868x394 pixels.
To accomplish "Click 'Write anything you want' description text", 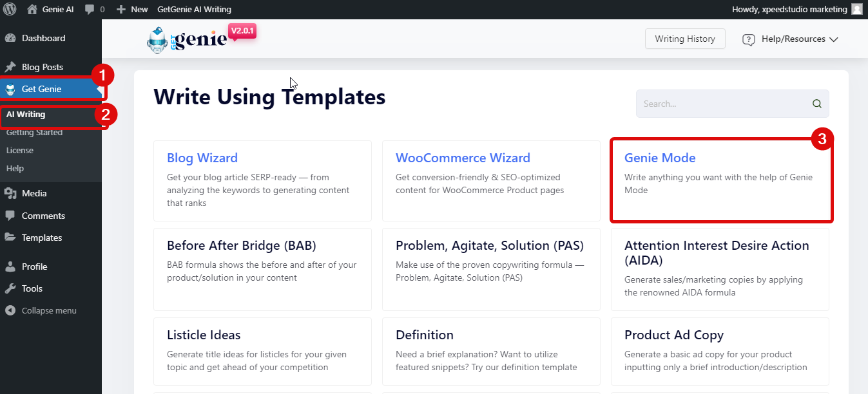I will click(x=719, y=183).
